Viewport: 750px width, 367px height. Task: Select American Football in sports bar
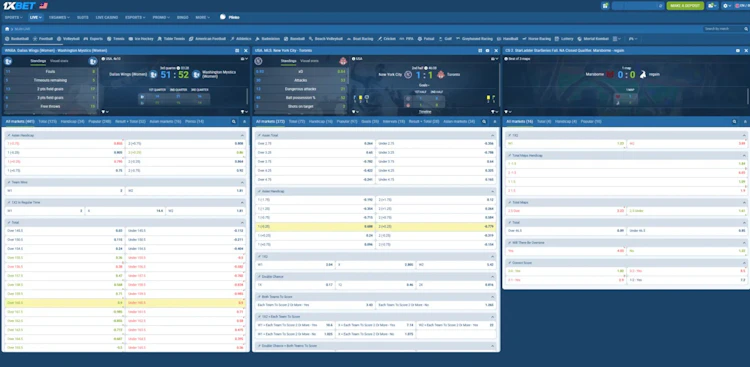(x=207, y=39)
